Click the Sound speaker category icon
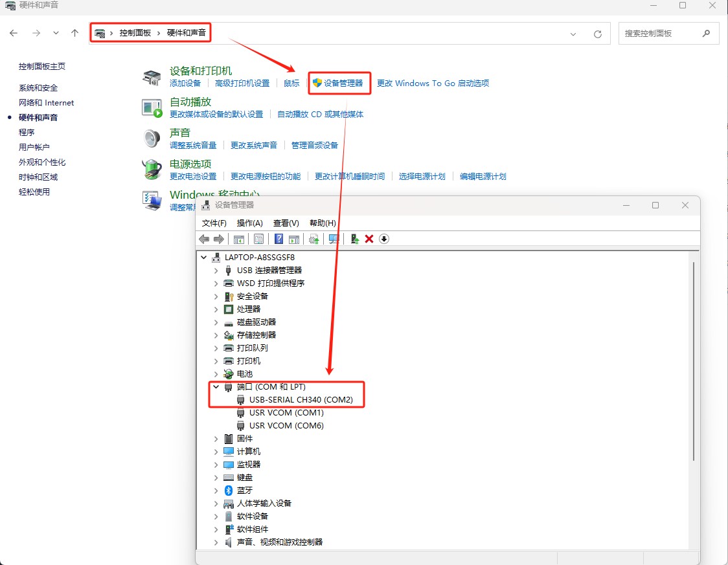728x565 pixels. pos(152,138)
